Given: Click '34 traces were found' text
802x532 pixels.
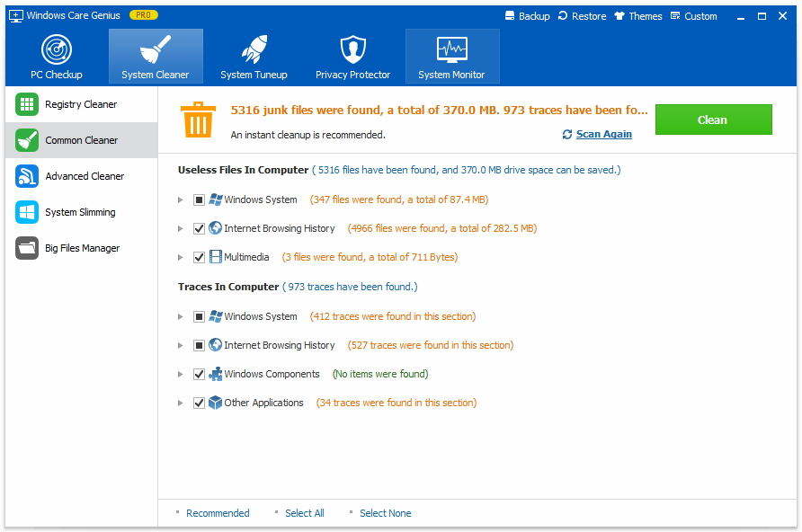Looking at the screenshot, I should click(x=397, y=403).
